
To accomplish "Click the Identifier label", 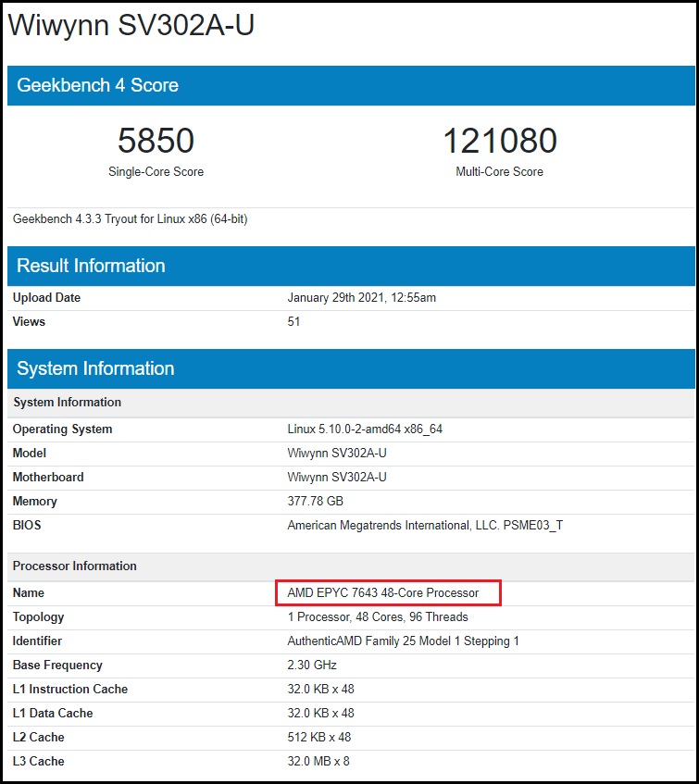I will (x=38, y=641).
